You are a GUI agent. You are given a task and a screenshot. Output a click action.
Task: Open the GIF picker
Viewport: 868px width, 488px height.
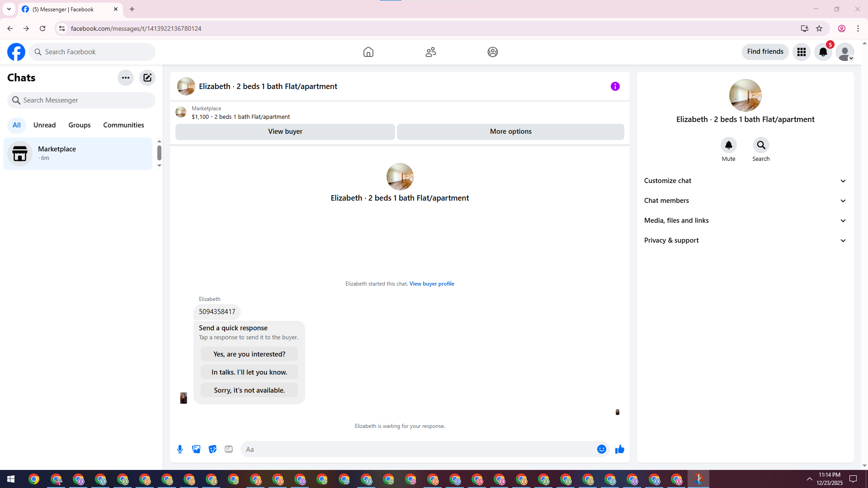coord(229,449)
